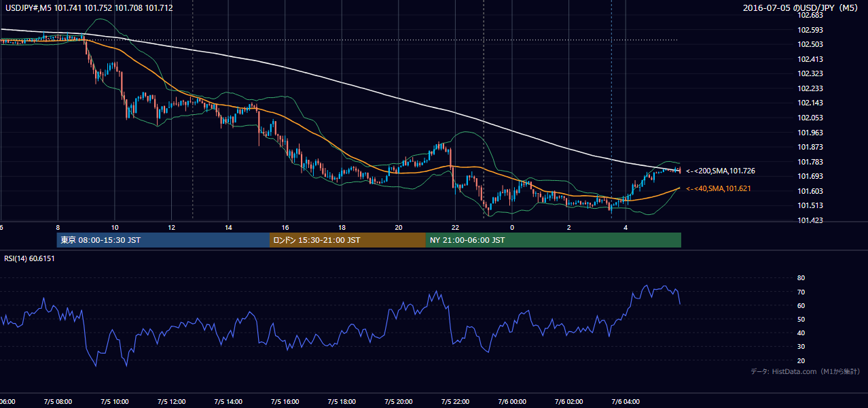868x408 pixels.
Task: Click hour mark 14 below the price chart
Action: click(x=228, y=227)
